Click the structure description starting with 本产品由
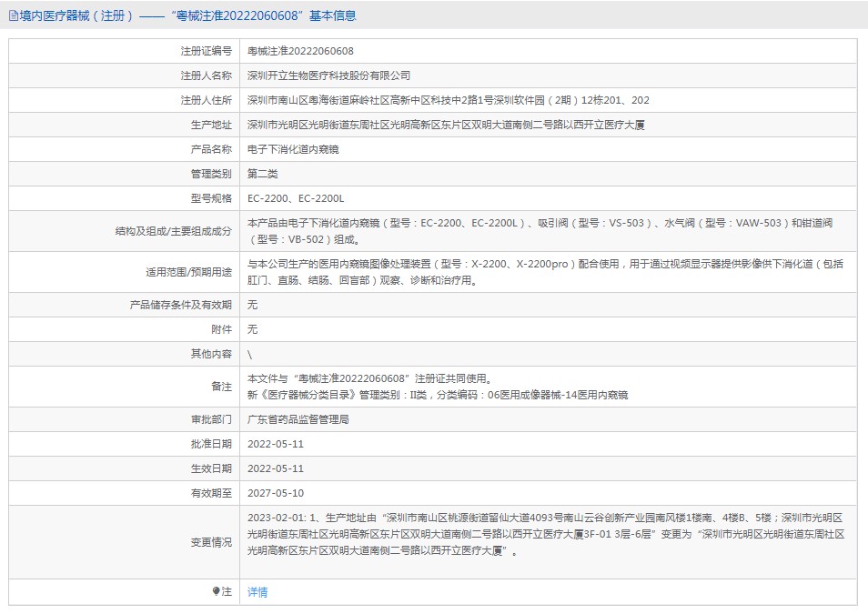868x614 pixels. pyautogui.click(x=540, y=231)
